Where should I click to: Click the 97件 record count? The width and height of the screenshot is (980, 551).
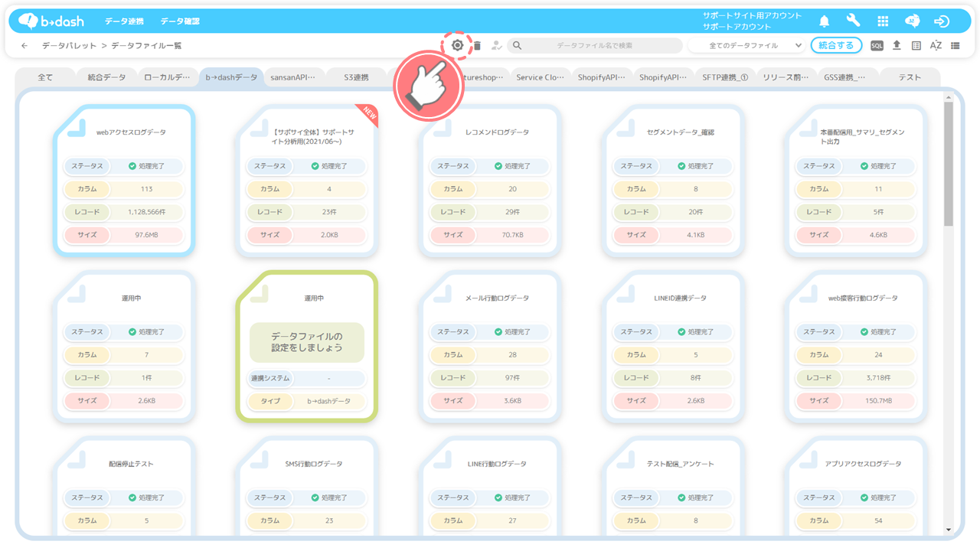coord(512,378)
